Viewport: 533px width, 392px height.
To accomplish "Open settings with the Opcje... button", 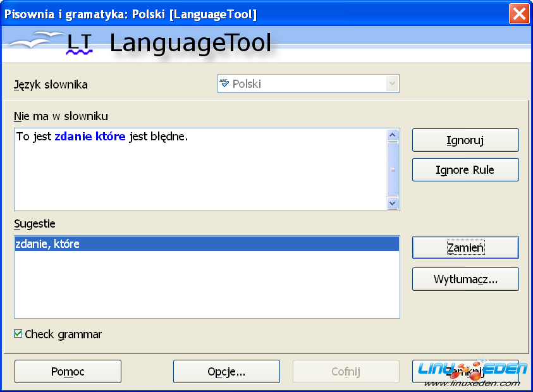I will (x=226, y=372).
